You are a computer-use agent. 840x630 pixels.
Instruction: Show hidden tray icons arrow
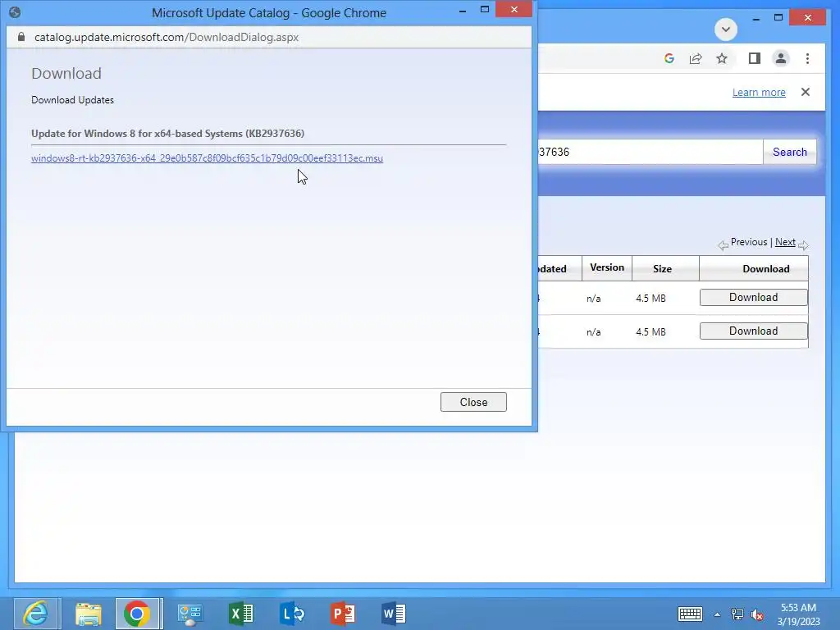(717, 614)
